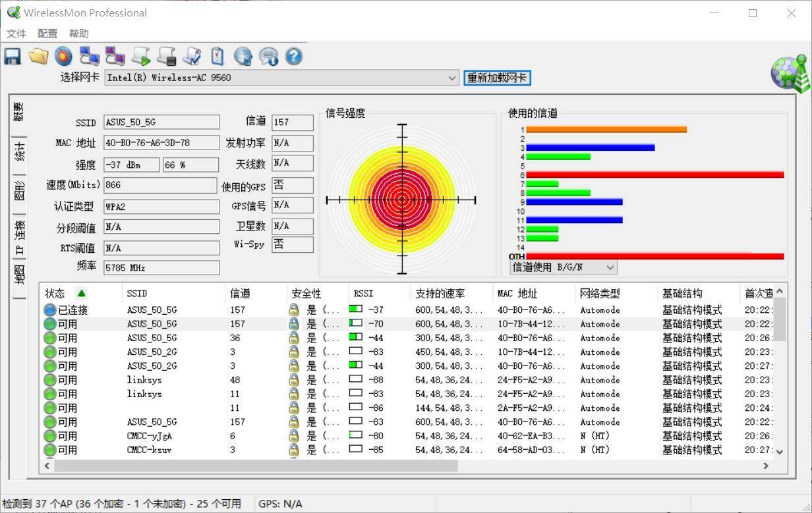Open a file with the folder toolbar icon
The image size is (812, 513).
coord(38,57)
